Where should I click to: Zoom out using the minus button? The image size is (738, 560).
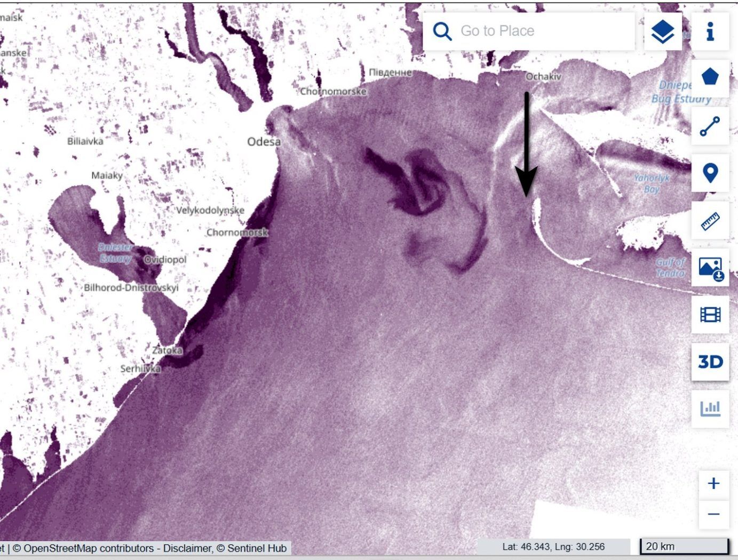coord(713,514)
